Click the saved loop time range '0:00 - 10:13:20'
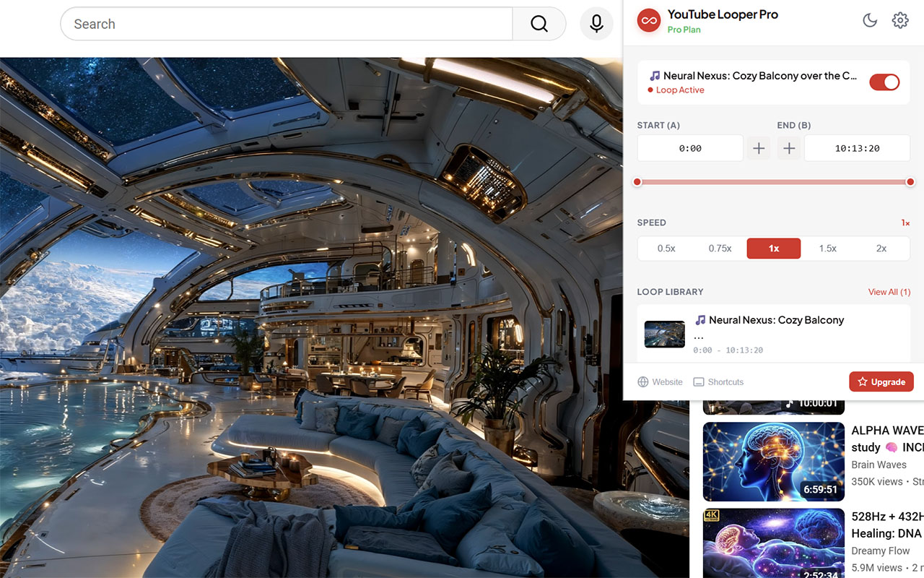924x578 pixels. (728, 350)
